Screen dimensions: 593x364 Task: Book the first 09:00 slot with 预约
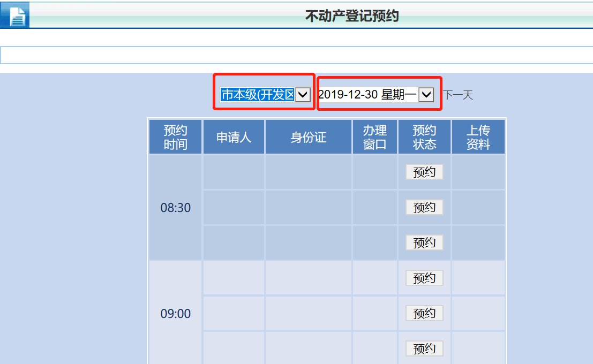(x=424, y=278)
